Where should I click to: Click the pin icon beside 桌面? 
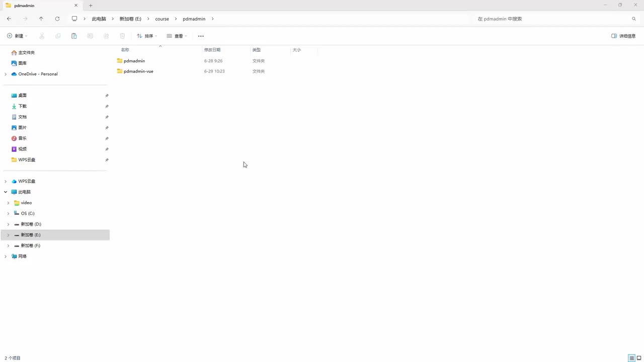(x=107, y=96)
